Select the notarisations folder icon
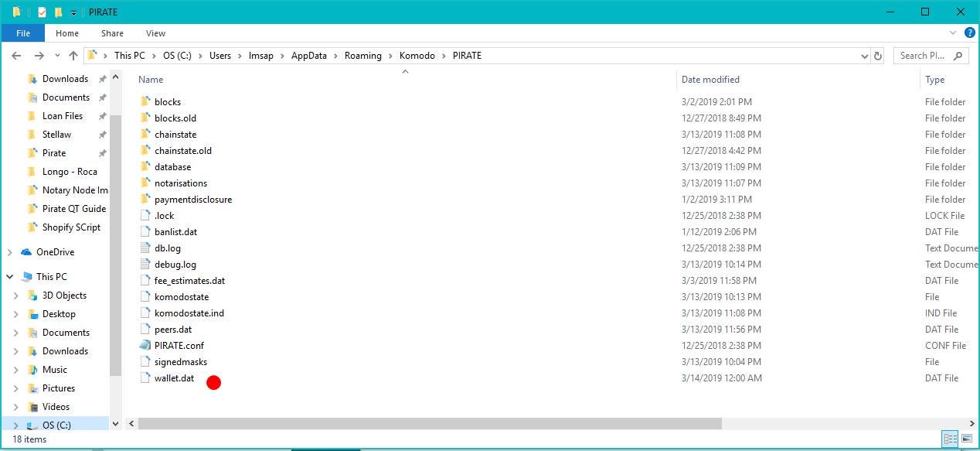 [147, 183]
